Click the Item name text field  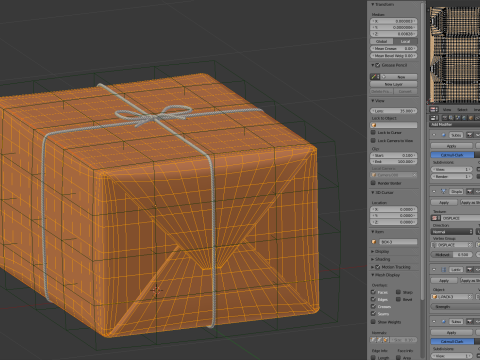coord(398,242)
